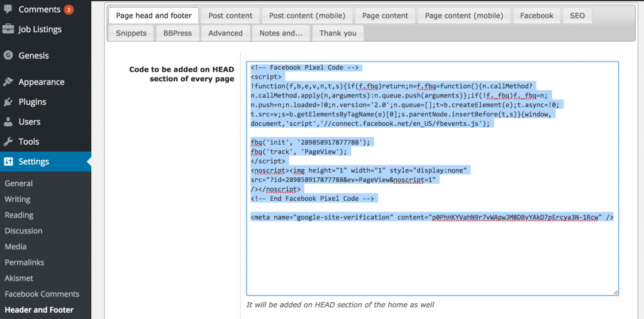The height and width of the screenshot is (319, 644).
Task: Click the Users person icon
Action: (x=8, y=121)
